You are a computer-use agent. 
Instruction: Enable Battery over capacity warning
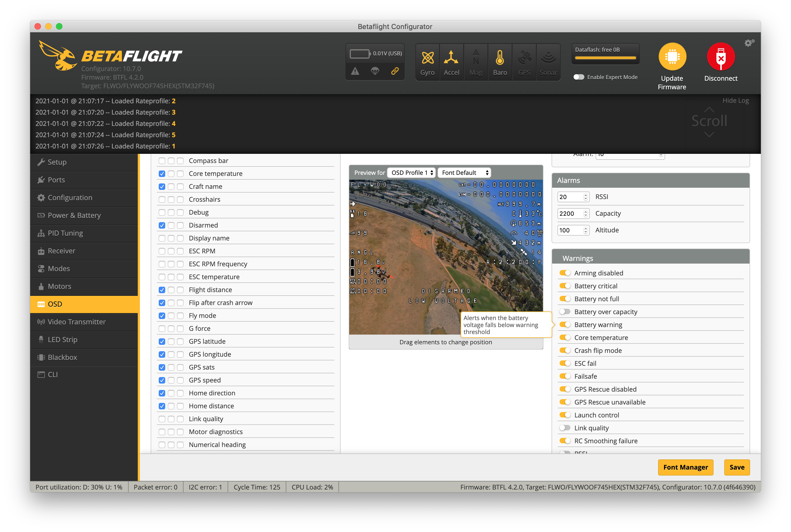click(x=565, y=312)
